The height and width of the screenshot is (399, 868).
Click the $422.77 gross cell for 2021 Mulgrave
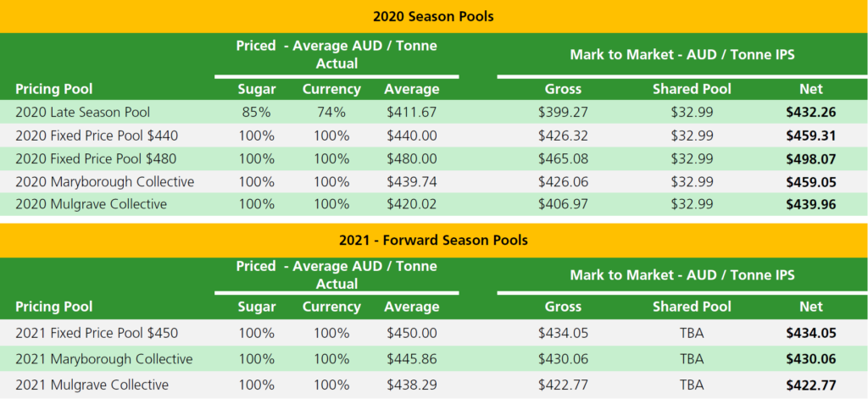[563, 385]
